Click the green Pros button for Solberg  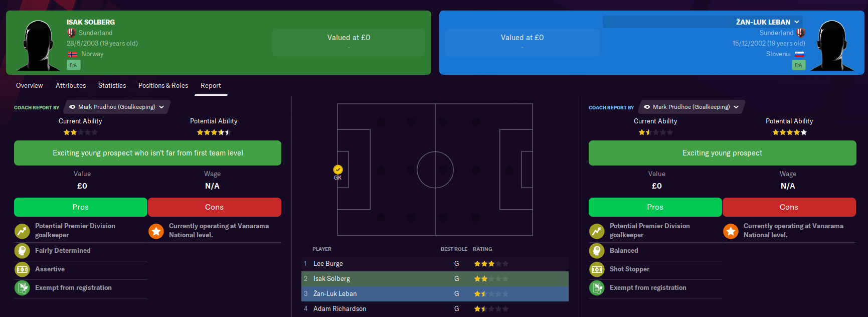(81, 207)
